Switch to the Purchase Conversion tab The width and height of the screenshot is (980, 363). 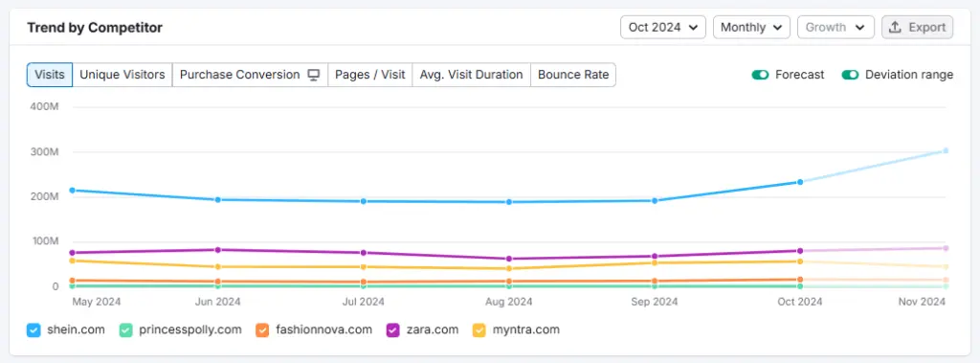[250, 75]
